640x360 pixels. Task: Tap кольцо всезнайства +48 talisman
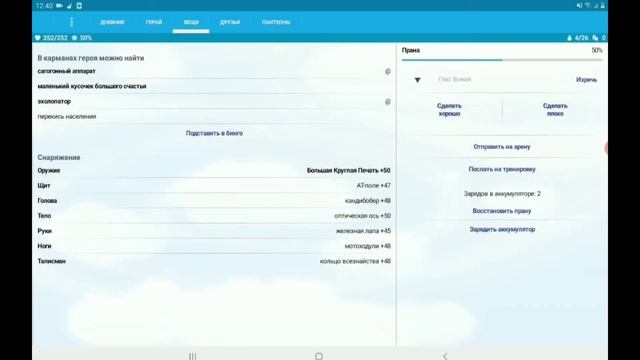[355, 261]
